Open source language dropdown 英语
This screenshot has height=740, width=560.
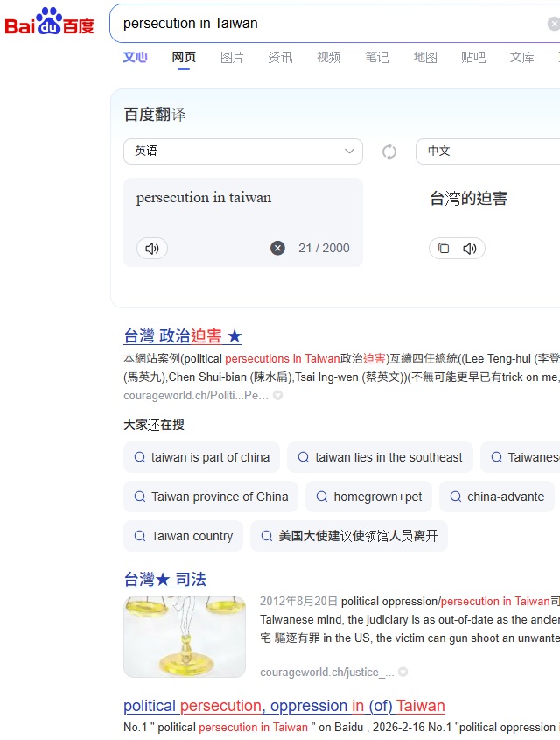tap(242, 152)
